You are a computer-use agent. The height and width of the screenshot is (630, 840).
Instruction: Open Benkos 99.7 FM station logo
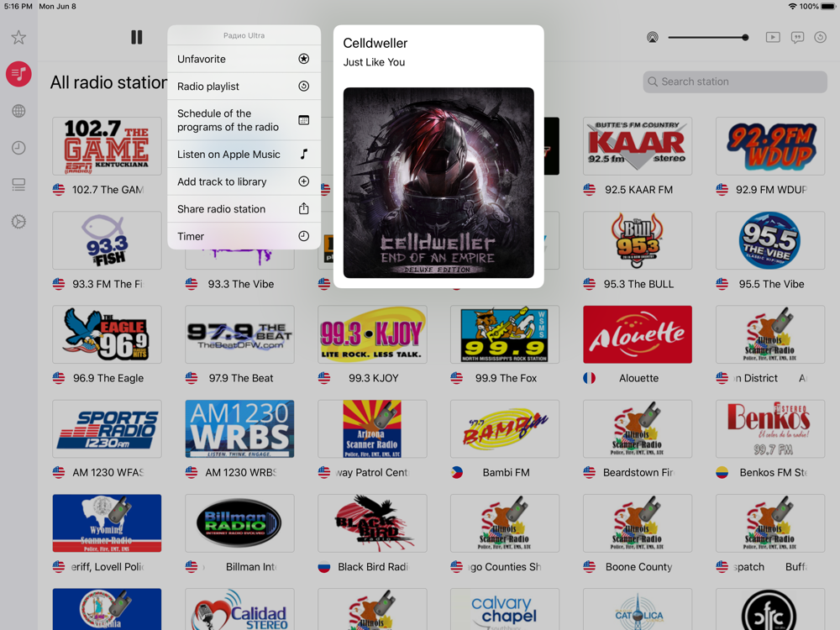point(770,429)
